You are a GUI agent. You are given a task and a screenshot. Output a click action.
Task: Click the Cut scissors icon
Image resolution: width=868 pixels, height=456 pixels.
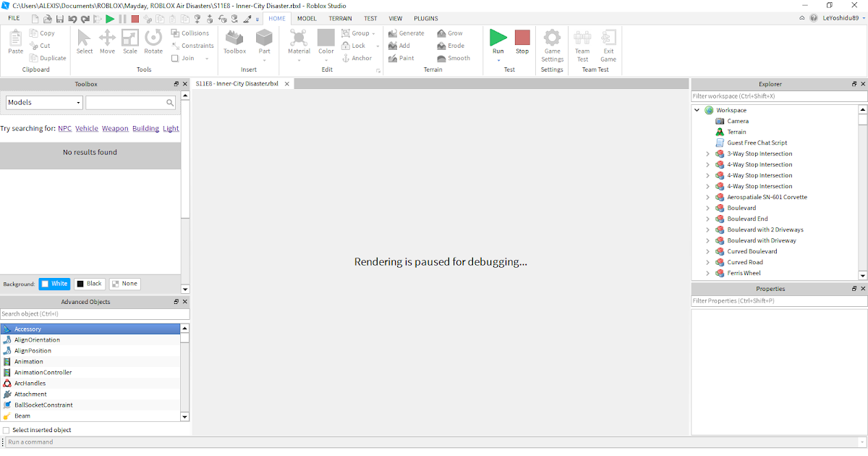[x=34, y=46]
